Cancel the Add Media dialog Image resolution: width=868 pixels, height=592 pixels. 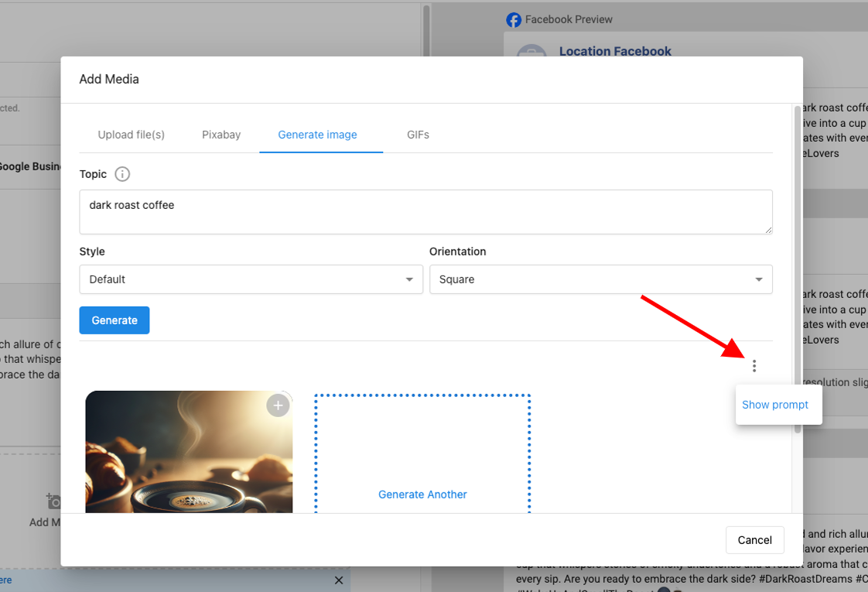pos(754,540)
